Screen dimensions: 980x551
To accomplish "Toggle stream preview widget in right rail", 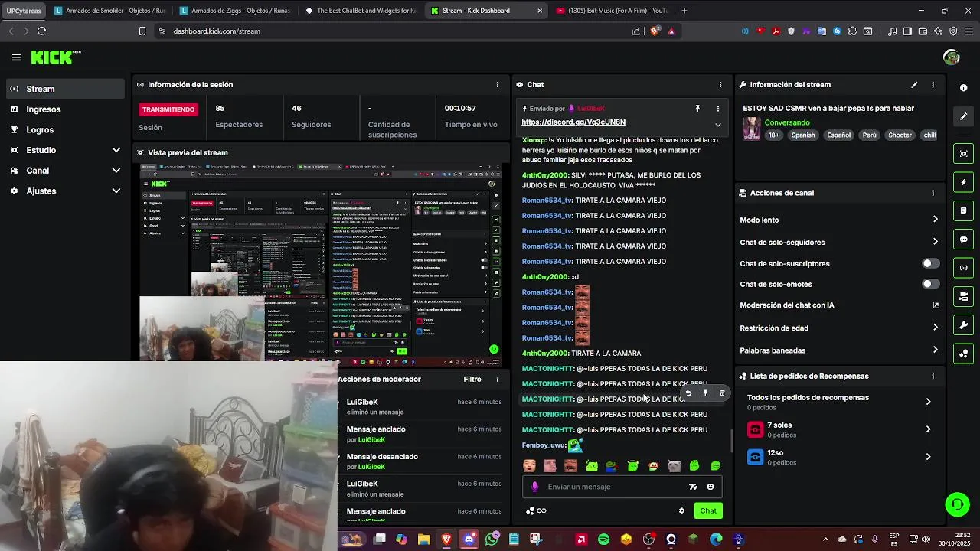I will (964, 154).
